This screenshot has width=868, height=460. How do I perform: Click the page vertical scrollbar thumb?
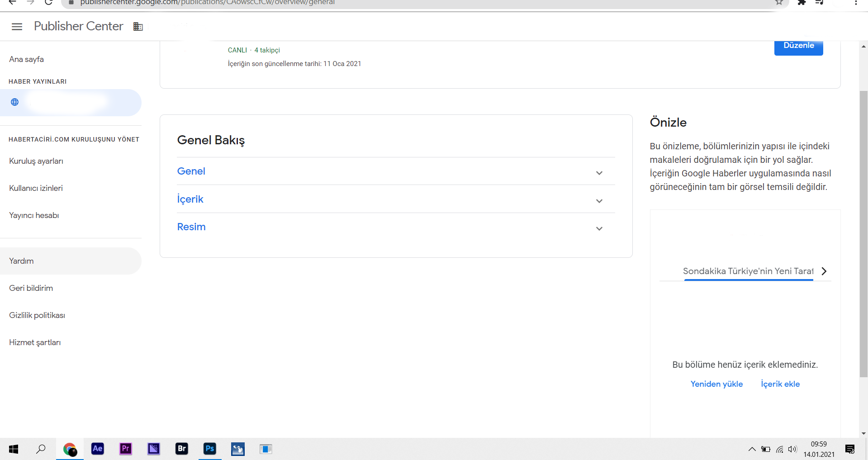click(x=863, y=234)
